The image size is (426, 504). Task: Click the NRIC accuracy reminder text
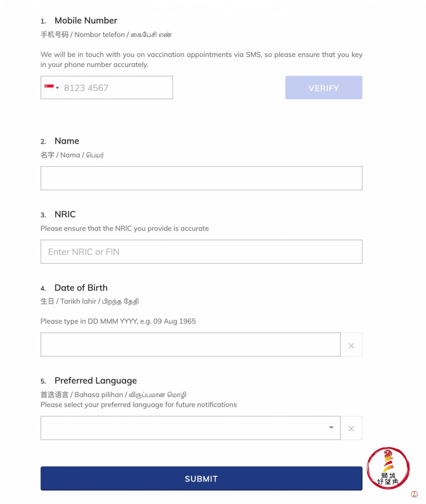click(125, 229)
